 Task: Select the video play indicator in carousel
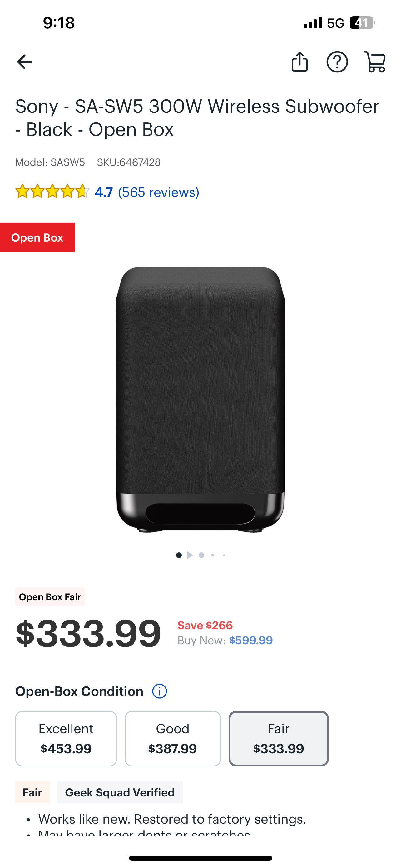point(190,555)
